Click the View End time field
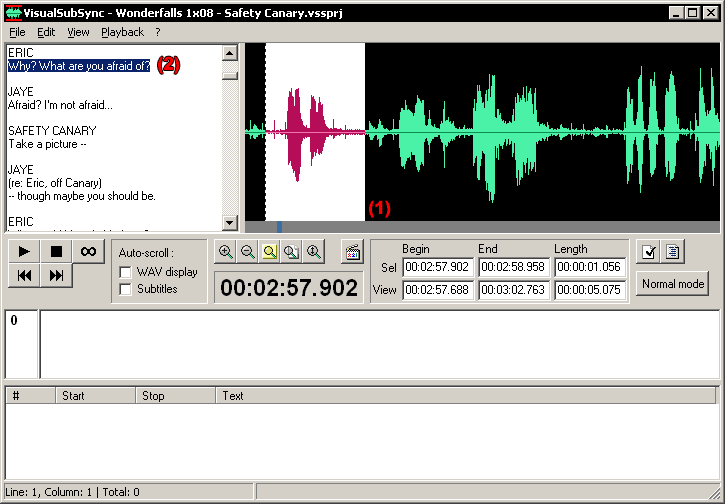The height and width of the screenshot is (504, 725). click(513, 290)
